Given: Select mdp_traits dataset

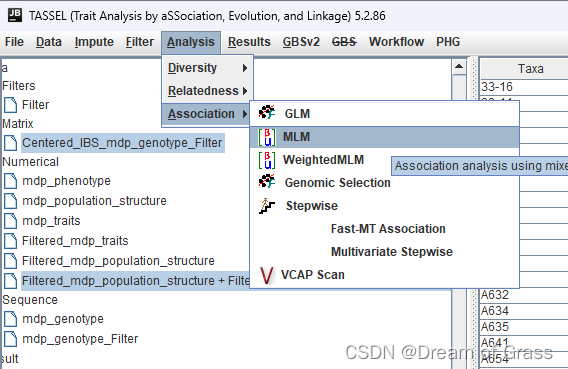Looking at the screenshot, I should click(51, 221).
